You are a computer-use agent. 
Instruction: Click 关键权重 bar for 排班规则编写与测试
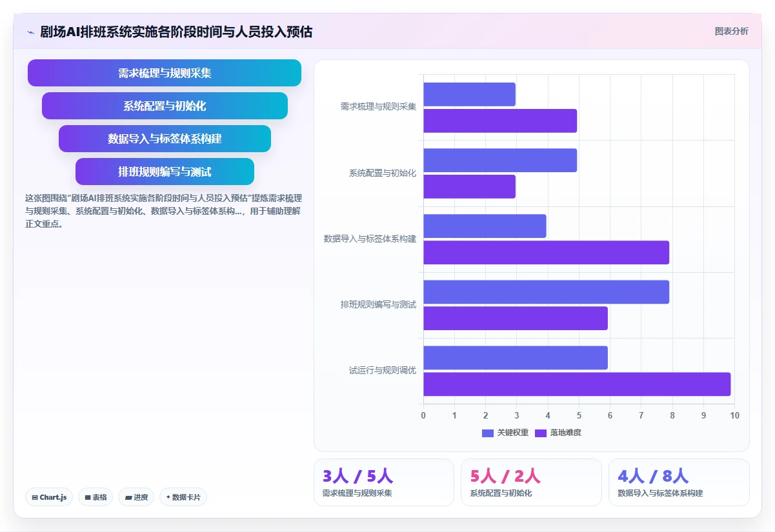click(547, 291)
